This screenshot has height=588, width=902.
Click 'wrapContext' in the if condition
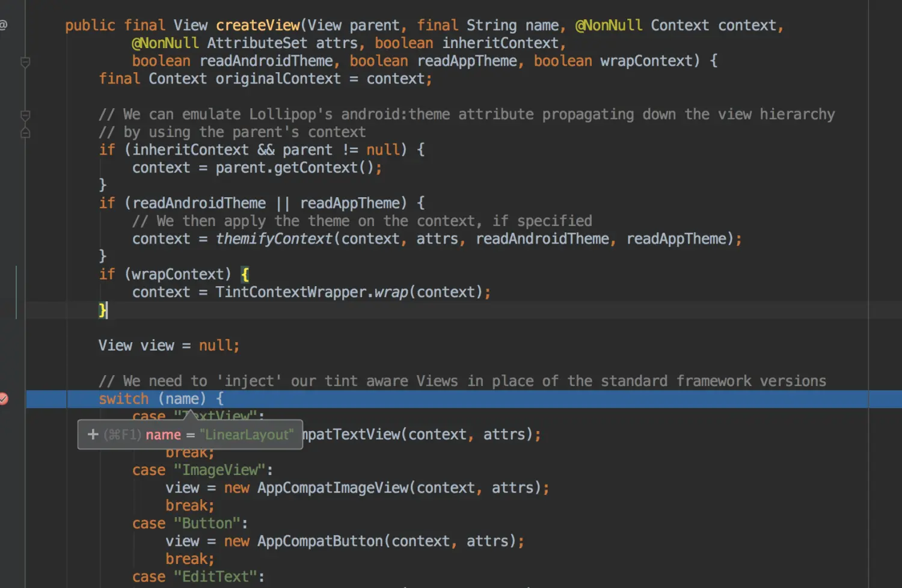tap(178, 274)
